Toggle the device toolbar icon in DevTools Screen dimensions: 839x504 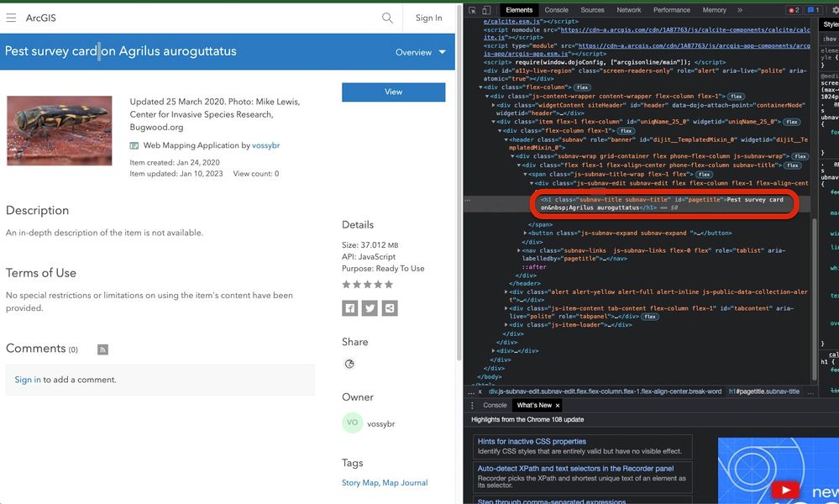point(488,10)
